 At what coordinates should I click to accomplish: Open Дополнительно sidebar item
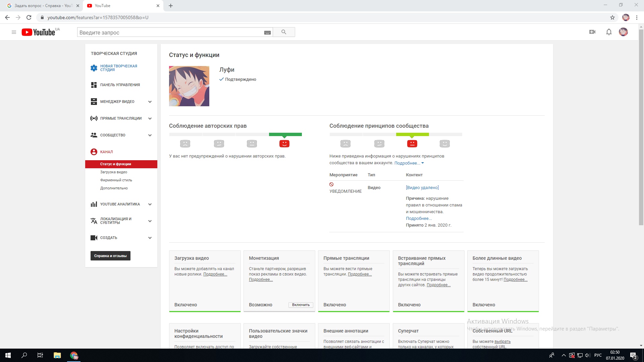tap(114, 188)
